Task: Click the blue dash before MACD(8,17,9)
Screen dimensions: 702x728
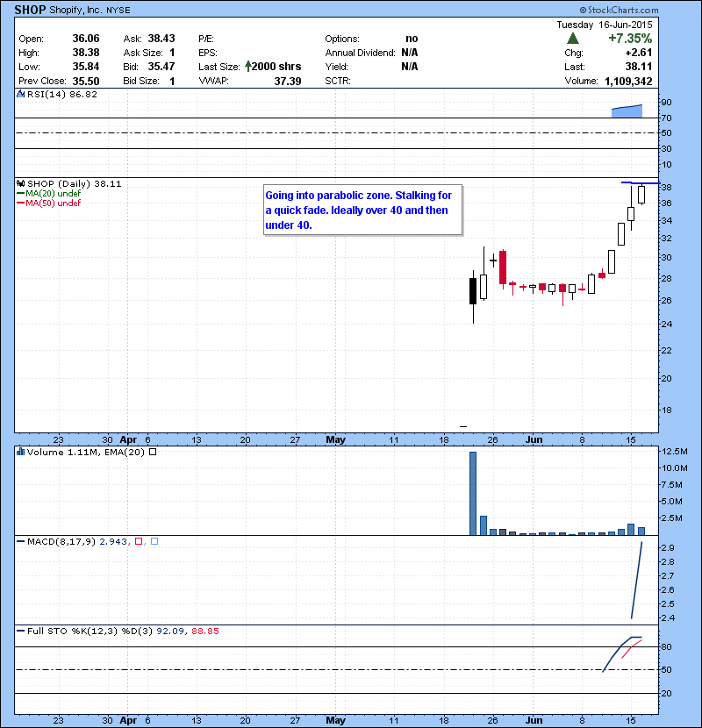Action: (20, 541)
